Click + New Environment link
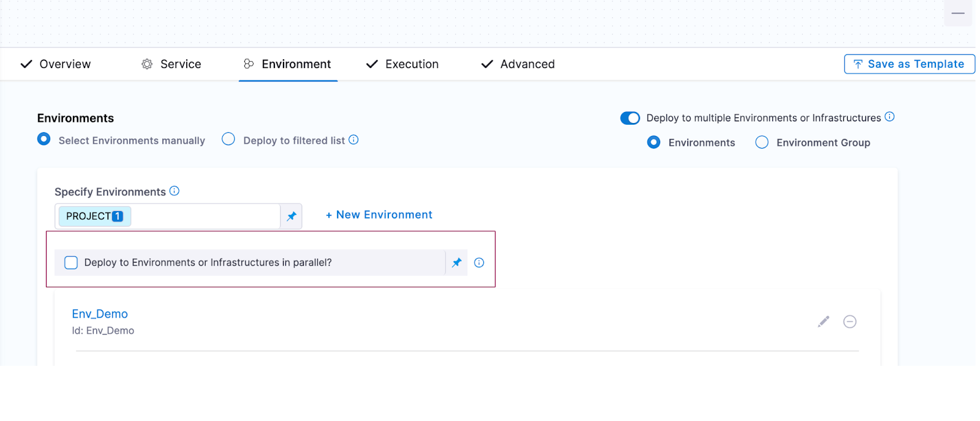Image resolution: width=980 pixels, height=421 pixels. coord(379,215)
